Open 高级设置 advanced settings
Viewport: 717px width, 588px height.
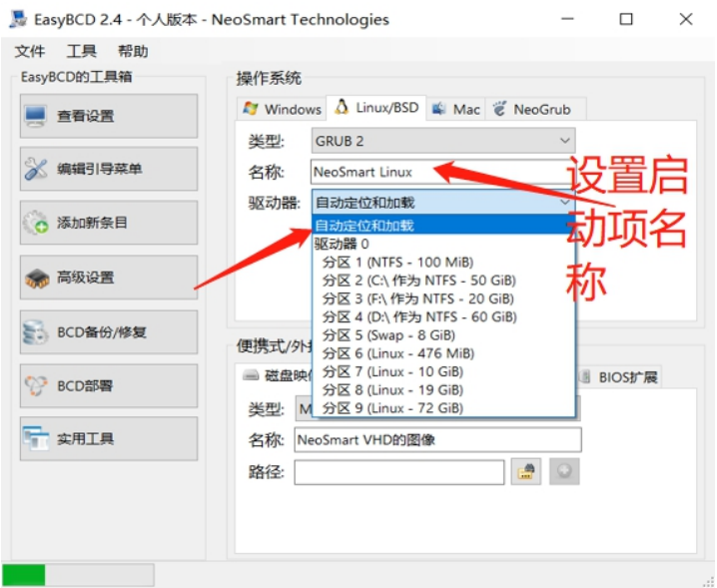click(109, 278)
